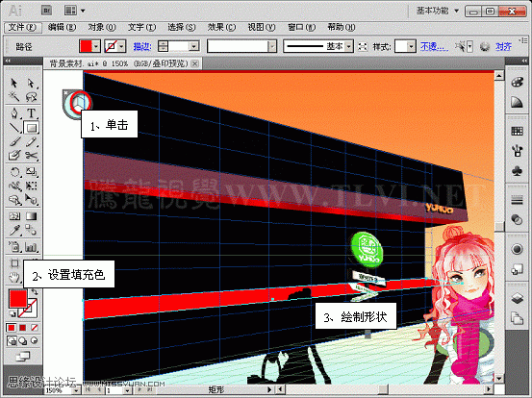
Task: Enable Draw Normal mode
Action: (12, 340)
